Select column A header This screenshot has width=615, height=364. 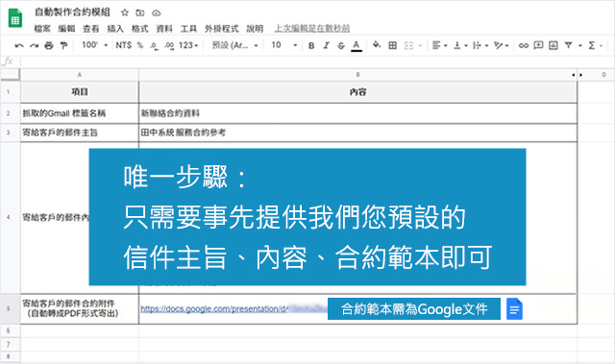(79, 75)
